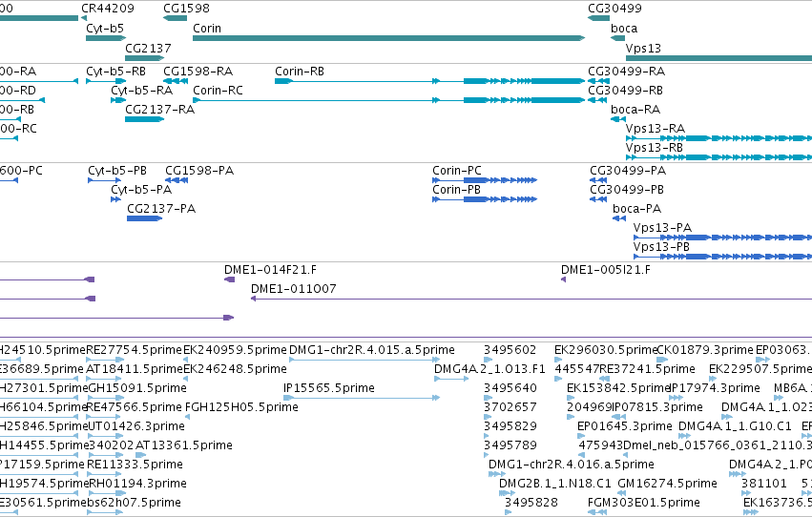The width and height of the screenshot is (812, 517).
Task: Click the Corin-RC transcript label
Action: [218, 91]
